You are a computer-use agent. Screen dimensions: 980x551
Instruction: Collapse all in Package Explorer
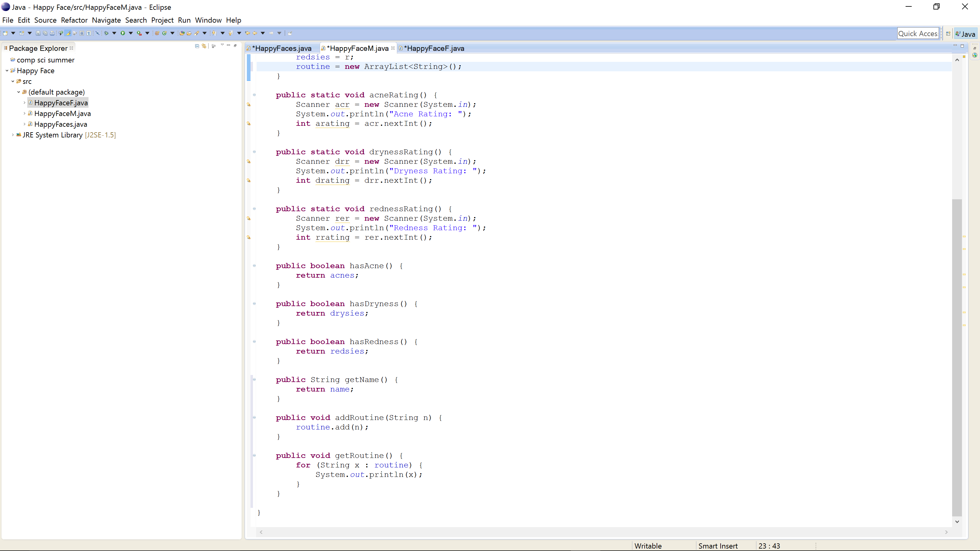(197, 47)
